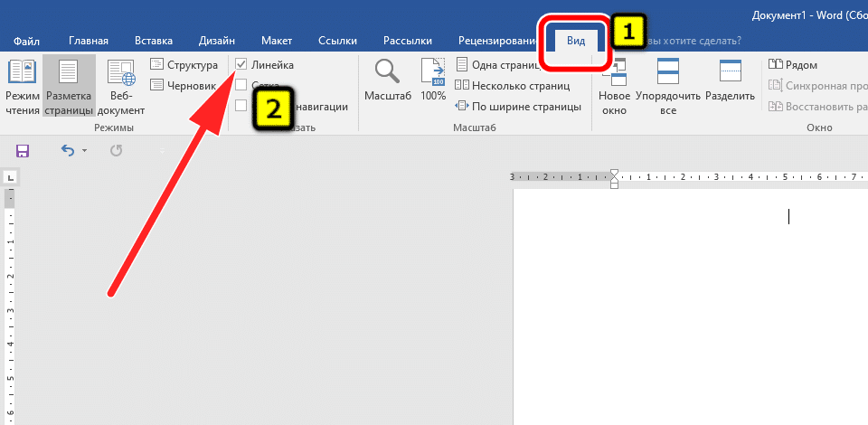Click the vertical ruler at mark 3
This screenshot has height=425, width=868.
pyautogui.click(x=11, y=310)
